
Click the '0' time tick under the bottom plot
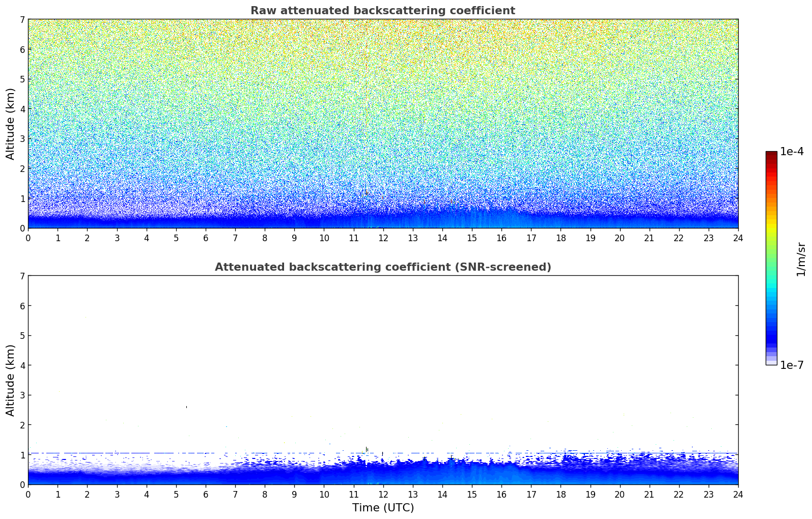tap(28, 494)
